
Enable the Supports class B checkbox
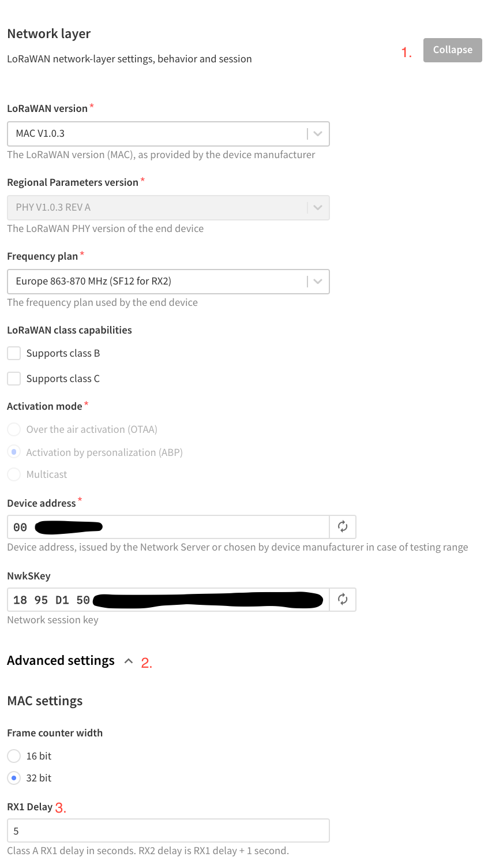(x=13, y=353)
